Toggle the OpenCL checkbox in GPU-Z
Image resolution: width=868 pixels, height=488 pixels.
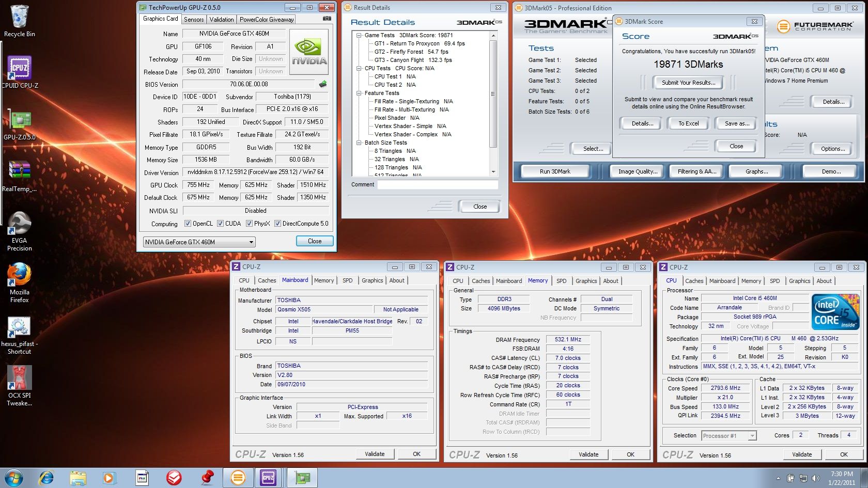point(188,224)
